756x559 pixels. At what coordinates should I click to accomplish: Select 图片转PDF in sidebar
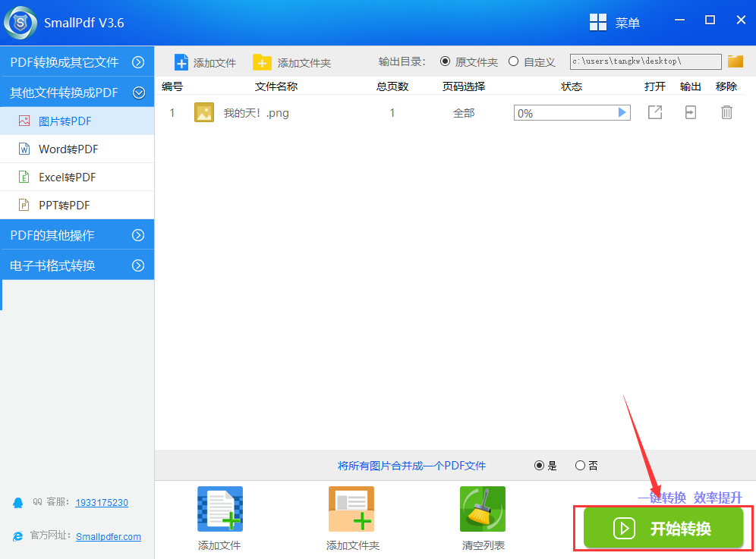click(x=77, y=121)
